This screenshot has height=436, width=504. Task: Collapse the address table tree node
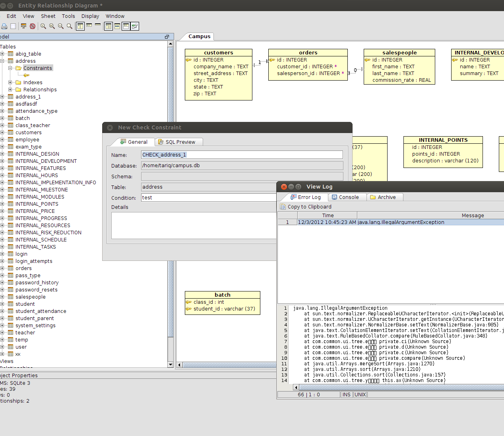tap(2, 61)
